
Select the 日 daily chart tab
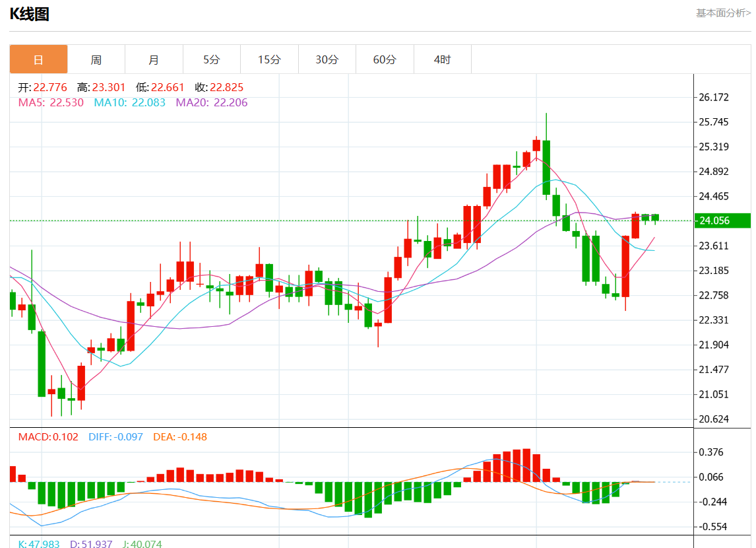[38, 60]
